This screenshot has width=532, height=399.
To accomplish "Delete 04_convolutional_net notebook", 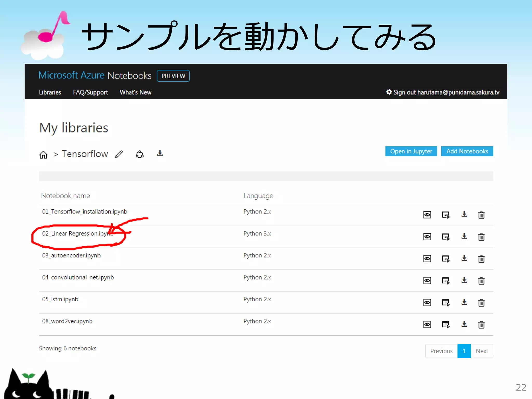I will point(481,281).
